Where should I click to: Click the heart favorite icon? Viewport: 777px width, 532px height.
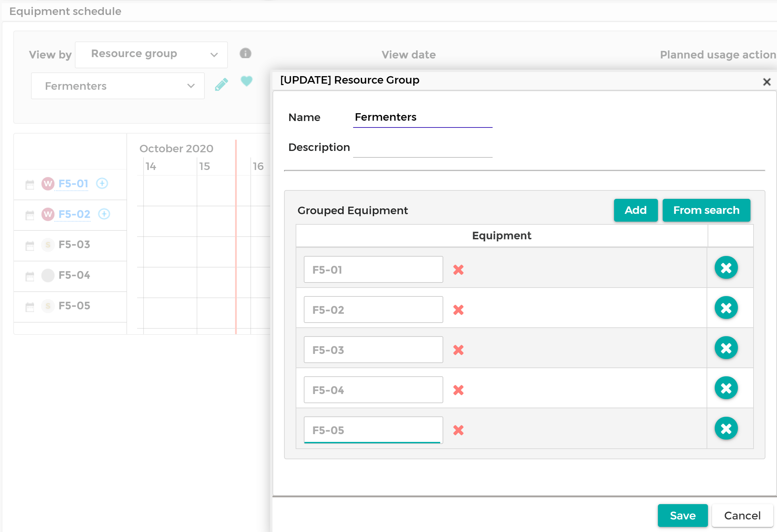(x=247, y=81)
